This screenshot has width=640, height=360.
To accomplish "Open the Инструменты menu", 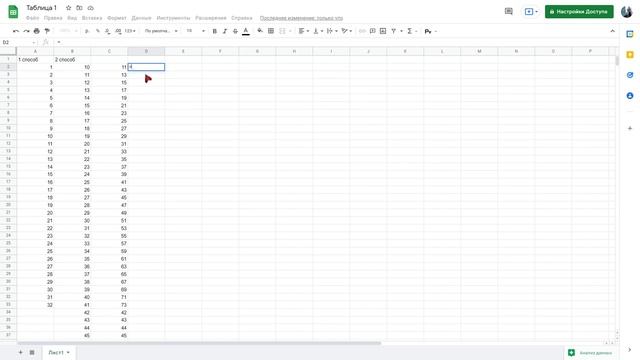I will (x=173, y=18).
